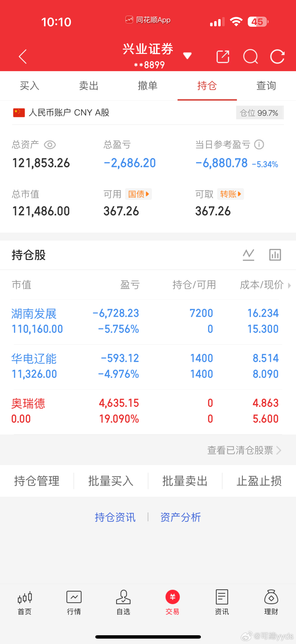296x644 pixels.
Task: Go to 首页 in bottom navigation
Action: click(25, 602)
